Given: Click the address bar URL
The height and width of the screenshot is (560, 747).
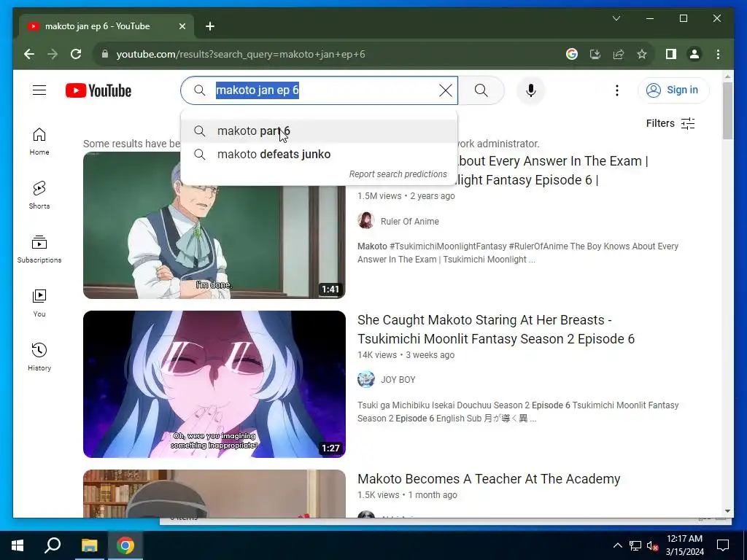Looking at the screenshot, I should coord(241,54).
